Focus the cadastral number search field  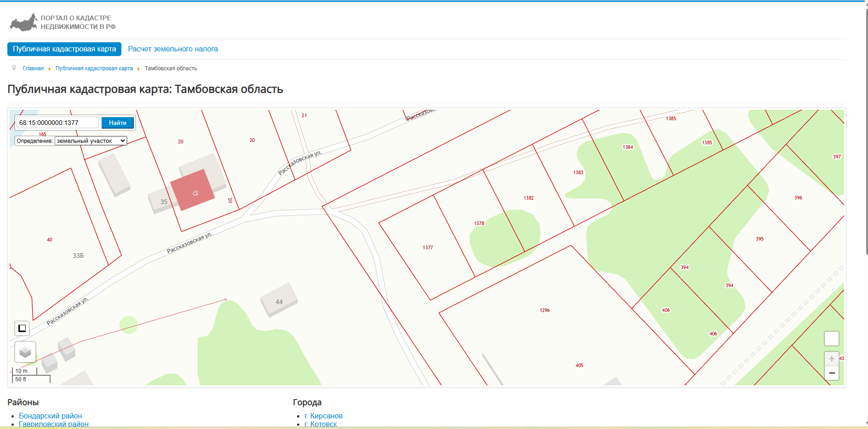point(57,123)
